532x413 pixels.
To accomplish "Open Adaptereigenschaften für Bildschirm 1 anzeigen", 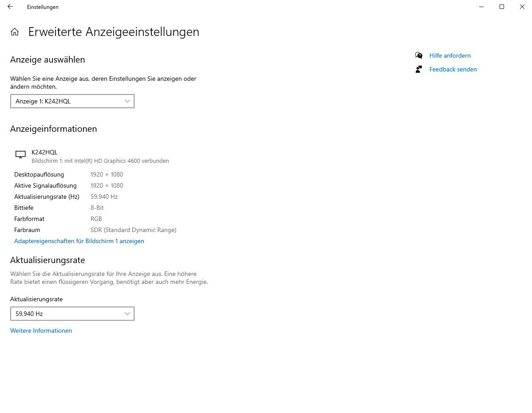I will click(79, 241).
